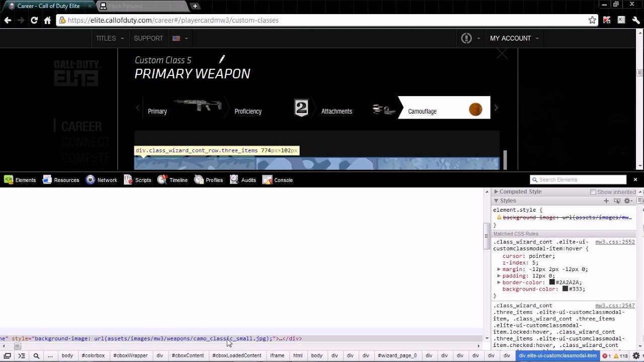
Task: Open the Audits panel
Action: (x=243, y=180)
